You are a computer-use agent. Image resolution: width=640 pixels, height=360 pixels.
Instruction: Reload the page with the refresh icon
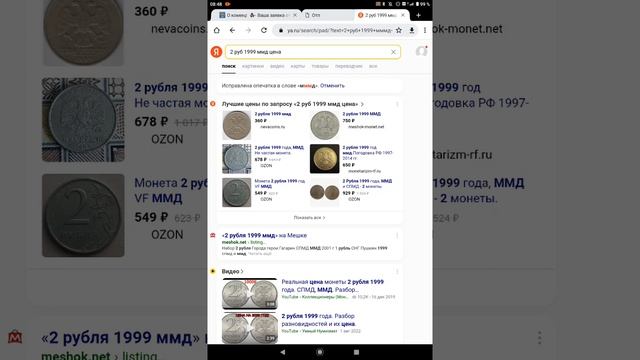pos(264,30)
